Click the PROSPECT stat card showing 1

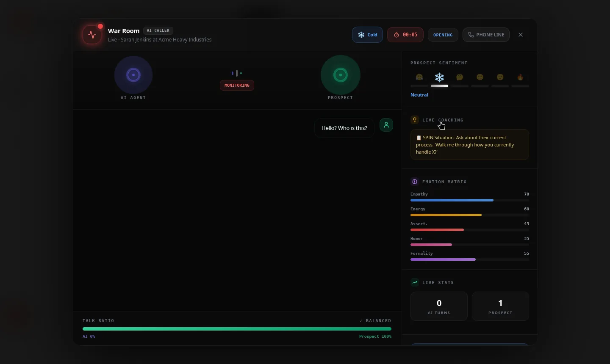[x=500, y=306]
